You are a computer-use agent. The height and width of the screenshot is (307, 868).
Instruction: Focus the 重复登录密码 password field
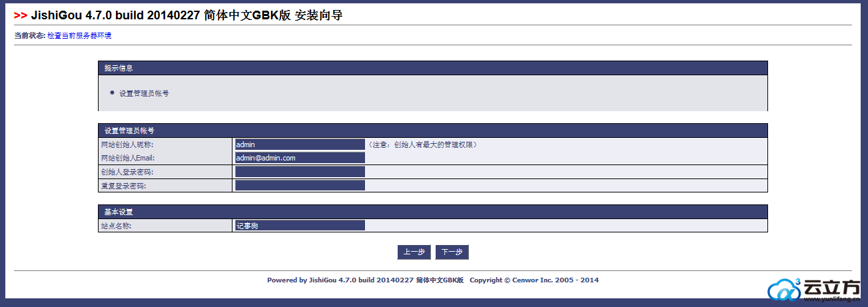pos(300,185)
